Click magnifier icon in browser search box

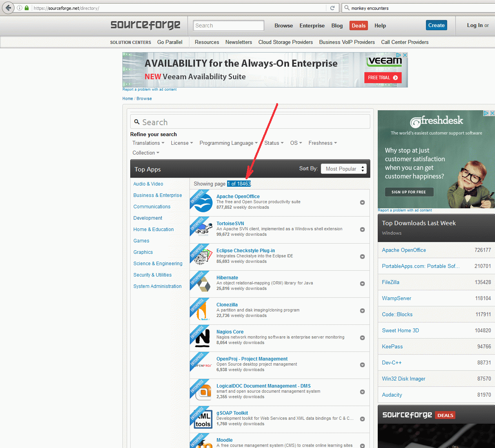point(347,8)
